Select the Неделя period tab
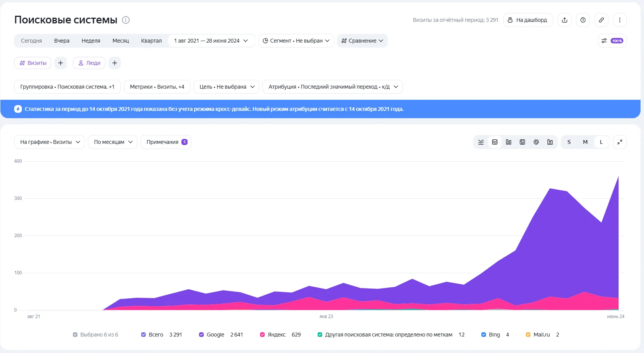Screen dimensions: 644x353 (x=91, y=41)
